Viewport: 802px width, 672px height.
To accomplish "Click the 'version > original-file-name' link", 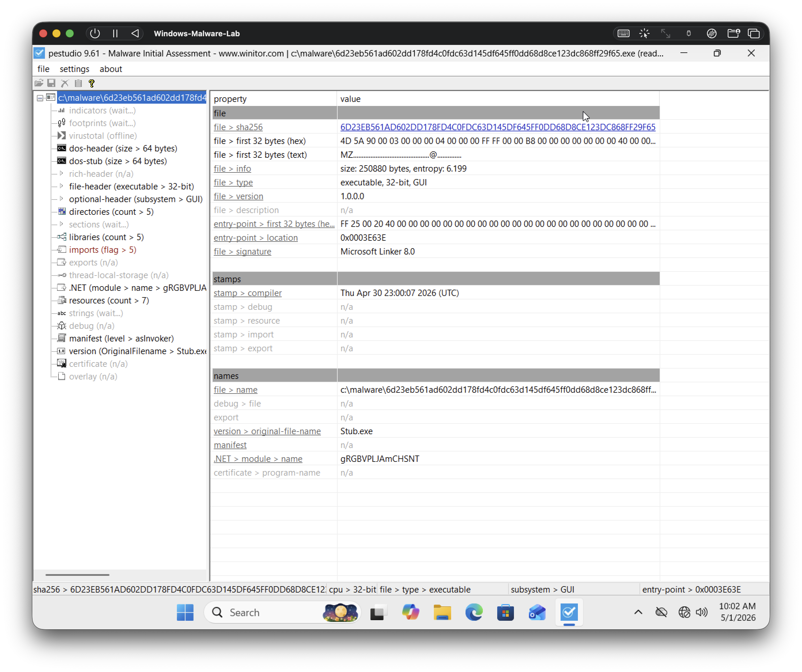I will (x=267, y=431).
